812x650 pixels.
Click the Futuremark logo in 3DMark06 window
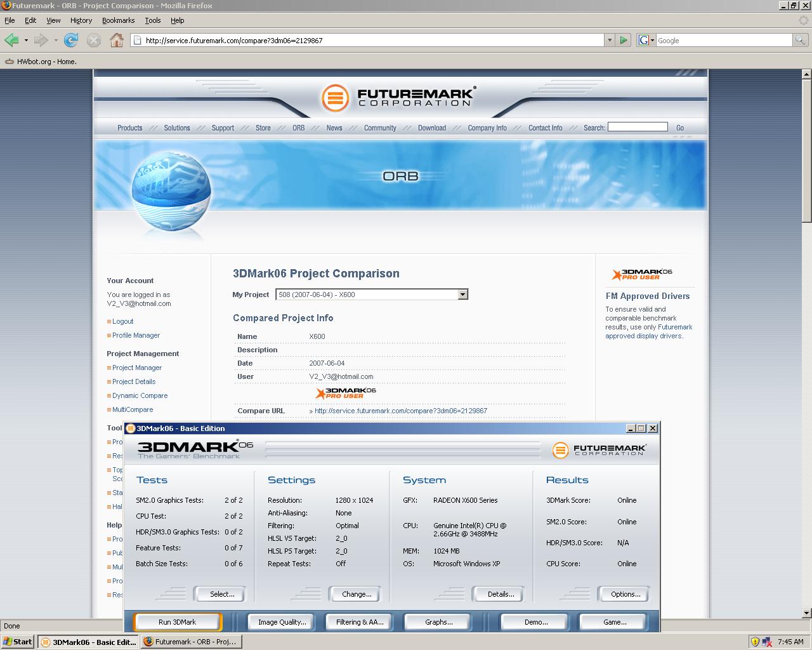[x=599, y=449]
